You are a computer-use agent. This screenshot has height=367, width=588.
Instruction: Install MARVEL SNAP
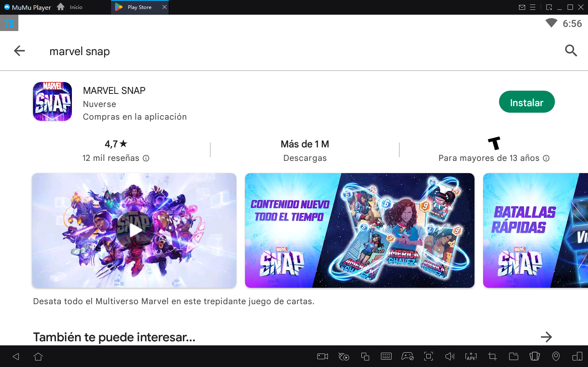[x=527, y=102]
